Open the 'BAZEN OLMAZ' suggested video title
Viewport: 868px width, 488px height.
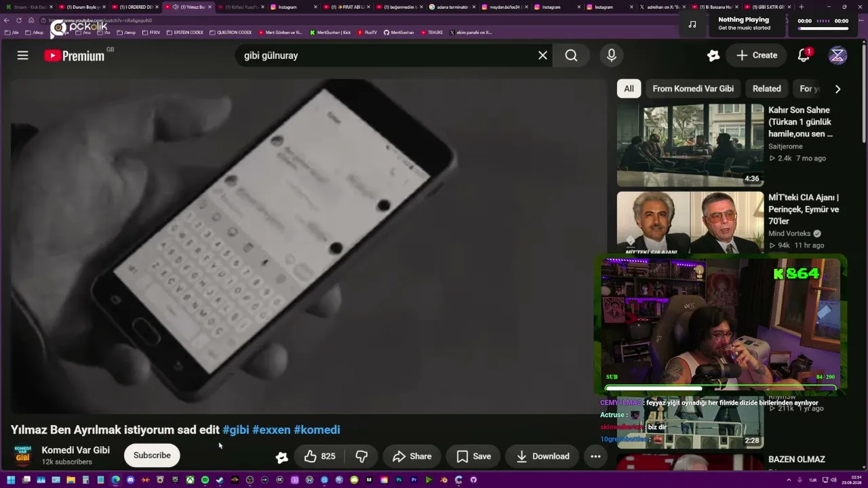(x=797, y=460)
